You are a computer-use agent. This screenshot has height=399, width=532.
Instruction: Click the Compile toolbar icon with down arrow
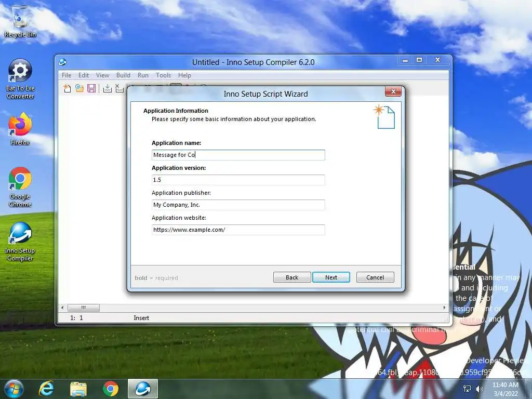[107, 88]
